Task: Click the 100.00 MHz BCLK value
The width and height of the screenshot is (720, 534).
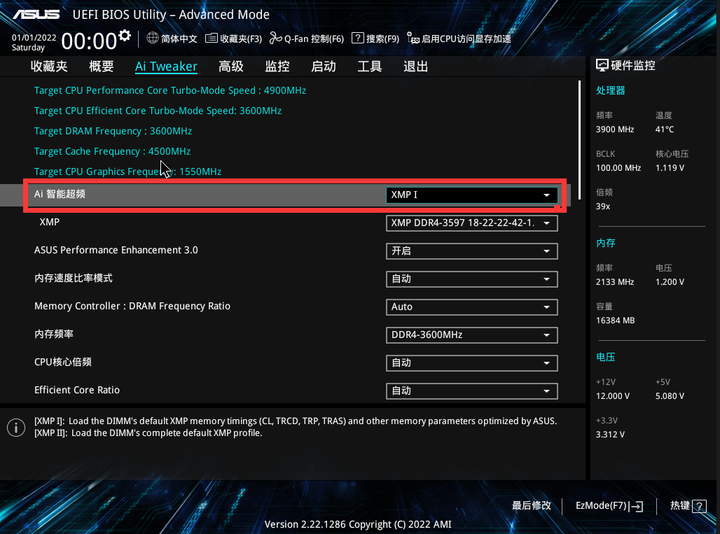Action: [x=618, y=168]
